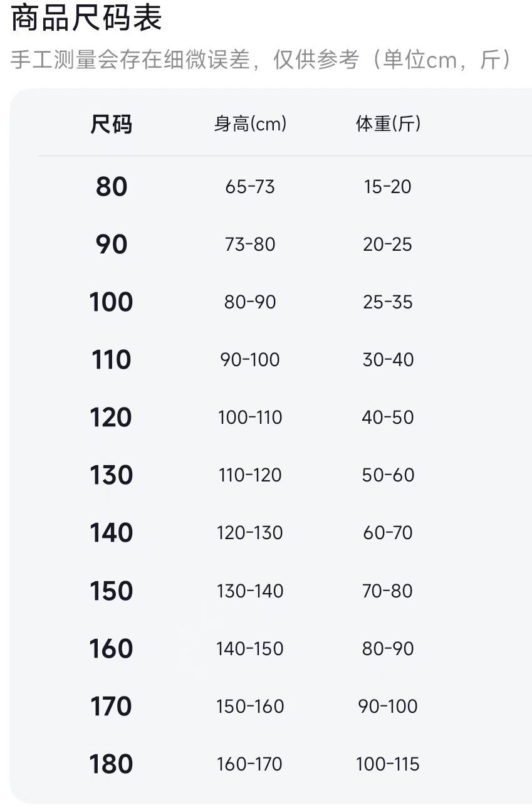This screenshot has height=810, width=532.
Task: Click the size 170 row label
Action: click(x=112, y=707)
